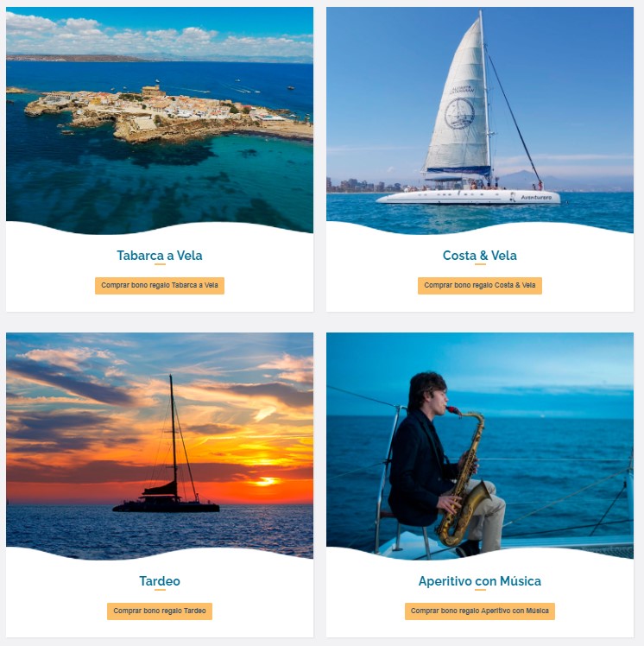Open the saxophonist on deck photo

coord(480,446)
